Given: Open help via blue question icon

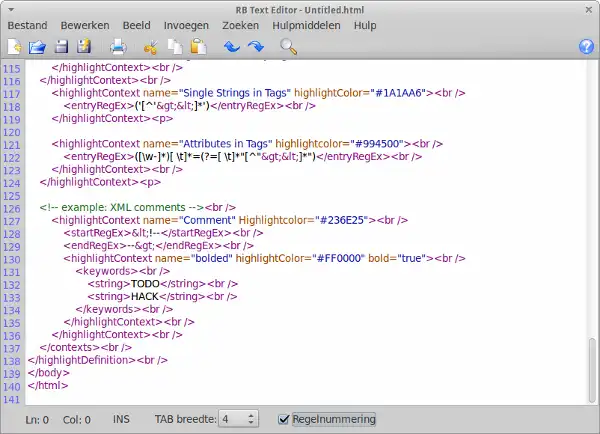Looking at the screenshot, I should point(586,47).
